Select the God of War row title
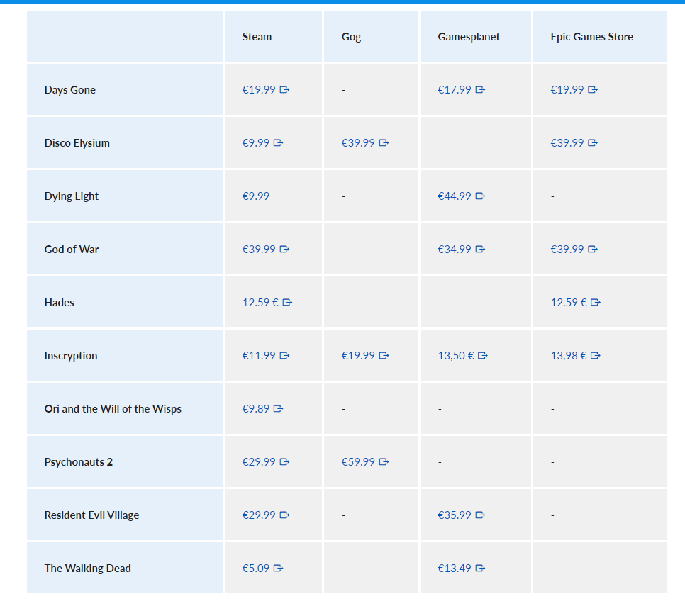Image resolution: width=685 pixels, height=616 pixels. (72, 250)
